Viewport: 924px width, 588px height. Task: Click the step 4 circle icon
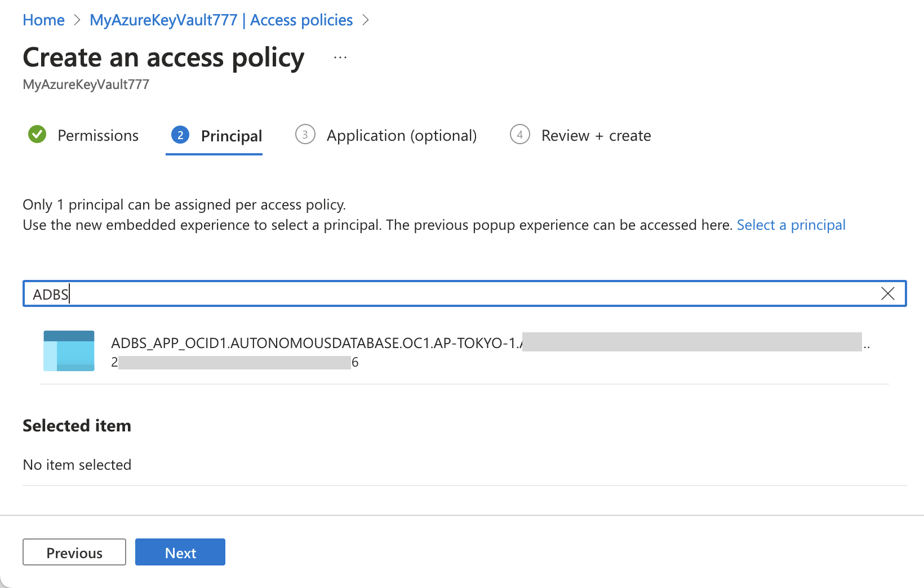coord(519,135)
